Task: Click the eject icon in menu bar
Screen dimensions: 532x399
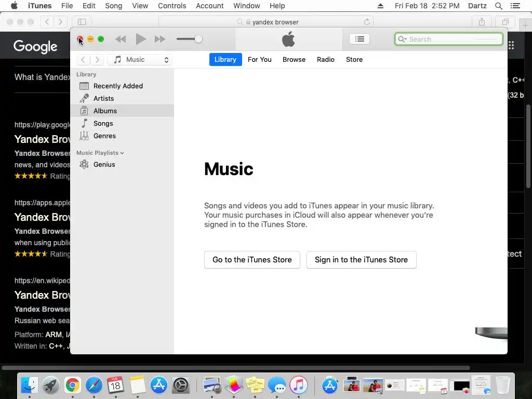Action: pyautogui.click(x=380, y=6)
